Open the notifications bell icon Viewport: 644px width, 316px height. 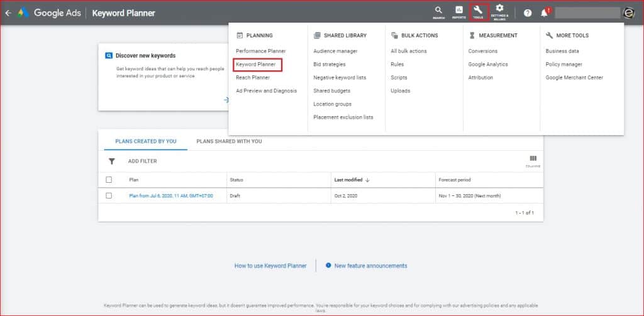pos(545,13)
